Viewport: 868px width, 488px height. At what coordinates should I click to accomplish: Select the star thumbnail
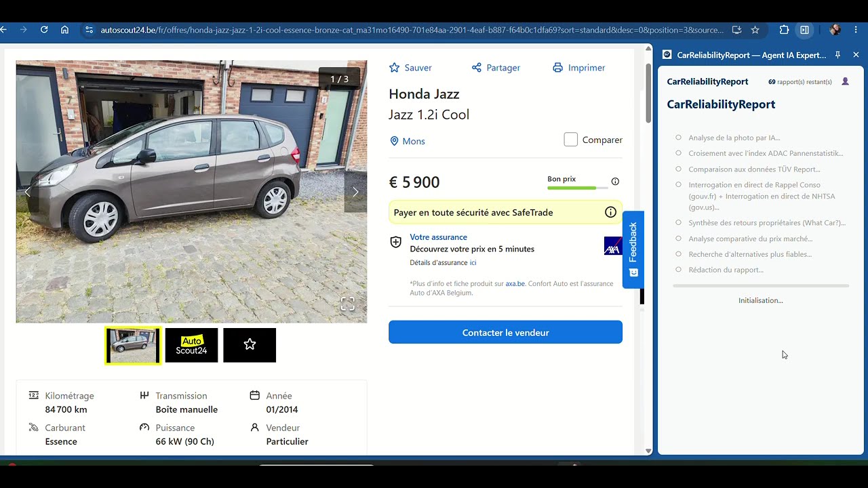pos(250,345)
